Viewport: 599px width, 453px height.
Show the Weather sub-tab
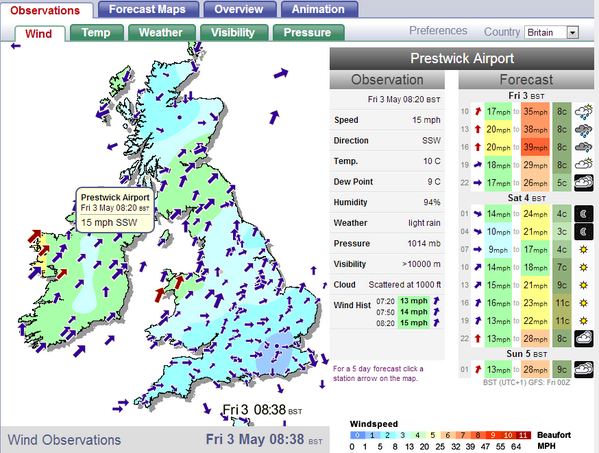coord(161,33)
